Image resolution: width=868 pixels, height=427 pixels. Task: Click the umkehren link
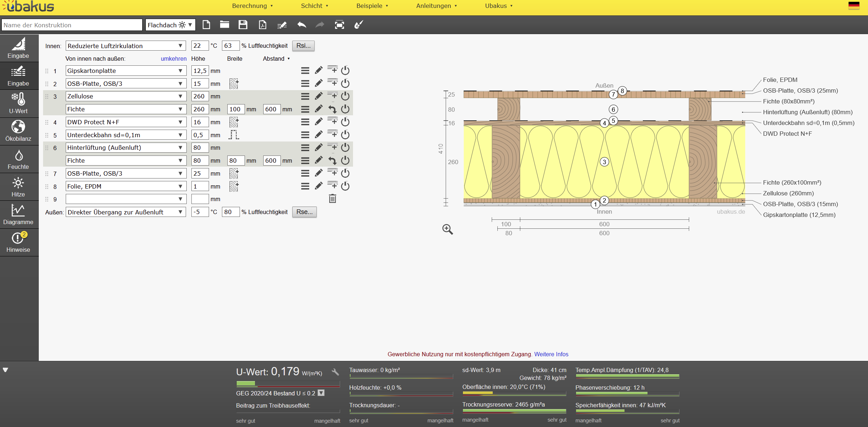pos(173,59)
